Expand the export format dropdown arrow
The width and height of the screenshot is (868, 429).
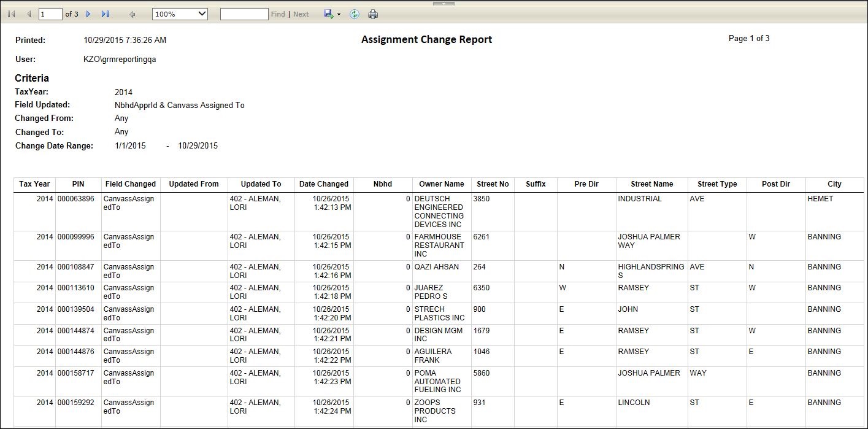[x=339, y=14]
